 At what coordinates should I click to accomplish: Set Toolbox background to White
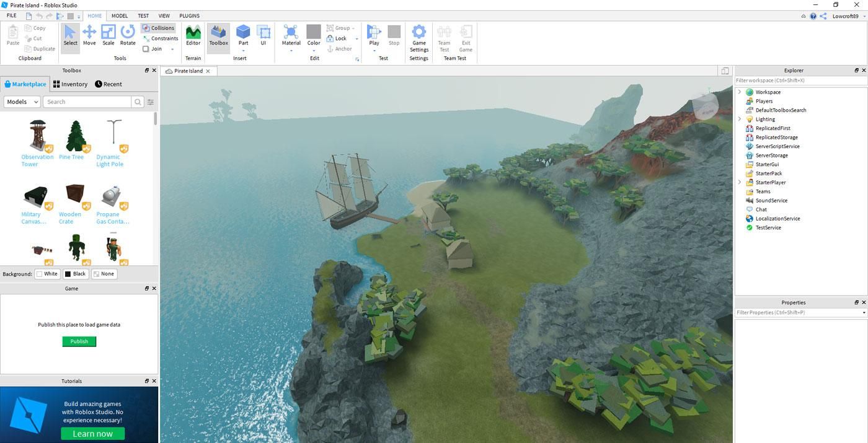click(x=47, y=274)
